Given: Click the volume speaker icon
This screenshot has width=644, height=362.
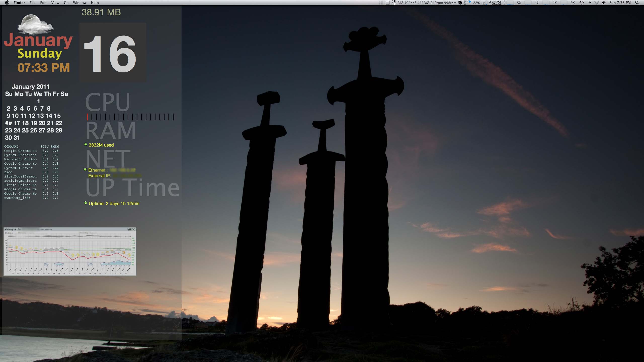Looking at the screenshot, I should click(603, 3).
